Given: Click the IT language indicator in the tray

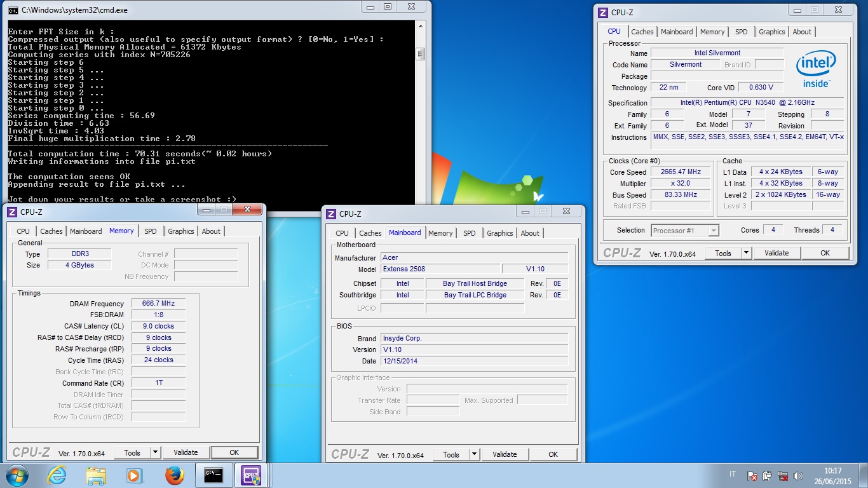Looking at the screenshot, I should point(733,475).
